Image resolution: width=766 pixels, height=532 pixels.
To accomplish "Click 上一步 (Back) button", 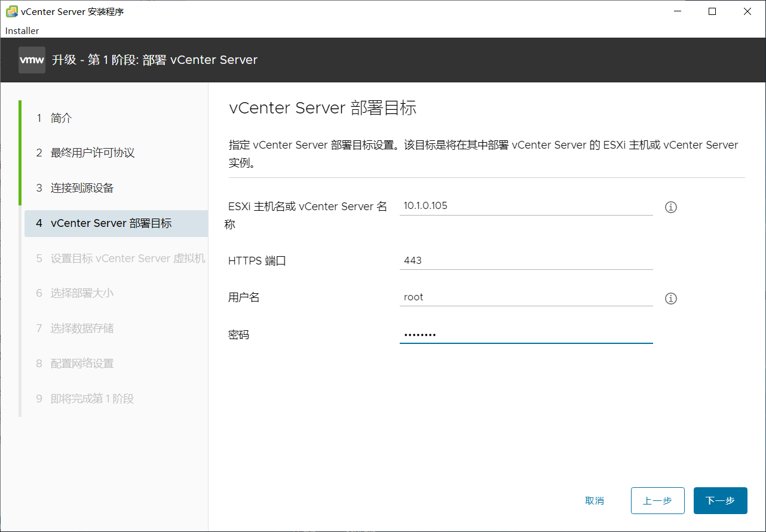I will tap(657, 500).
